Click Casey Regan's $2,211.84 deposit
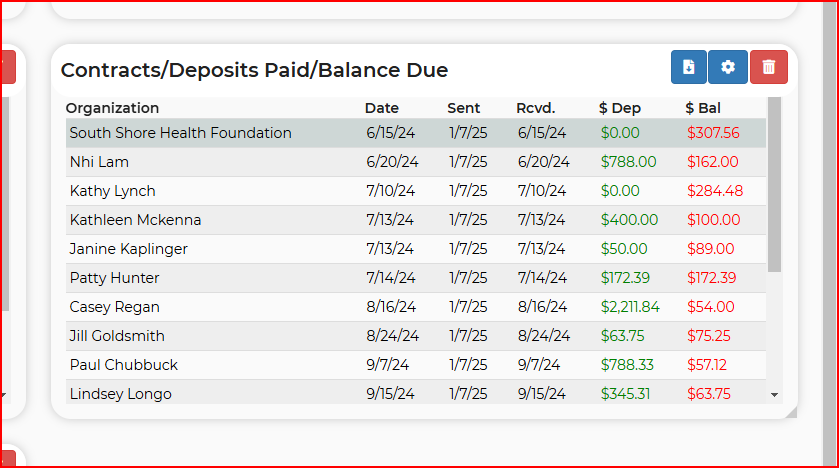Image resolution: width=839 pixels, height=468 pixels. (x=630, y=307)
